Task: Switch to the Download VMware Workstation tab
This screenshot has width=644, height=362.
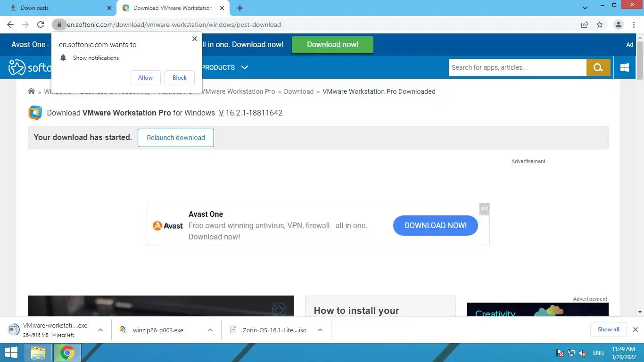Action: (173, 8)
